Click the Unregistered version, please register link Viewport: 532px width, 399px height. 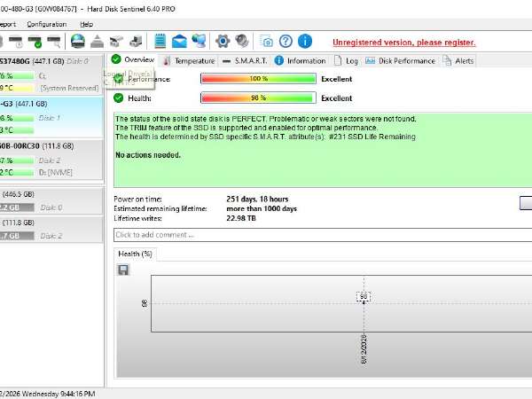pyautogui.click(x=403, y=43)
